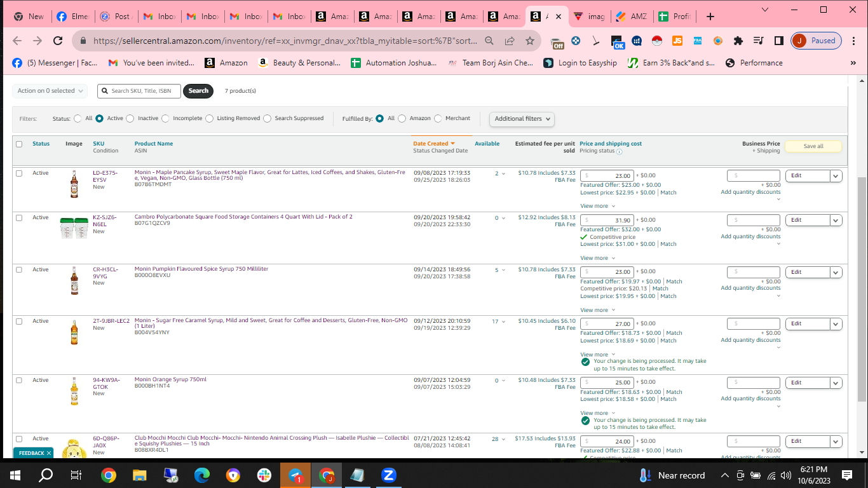Image resolution: width=868 pixels, height=488 pixels.
Task: Open Microsoft Edge from the taskbar
Action: 201,475
